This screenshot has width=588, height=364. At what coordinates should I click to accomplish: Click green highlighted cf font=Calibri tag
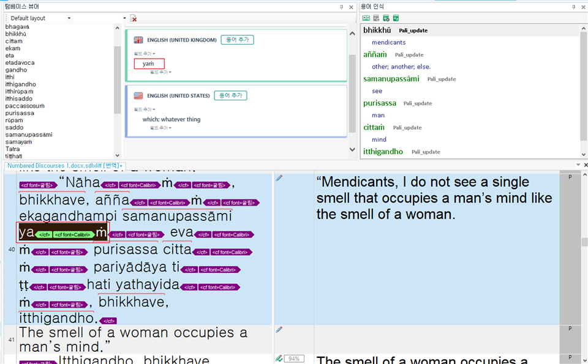(73, 235)
